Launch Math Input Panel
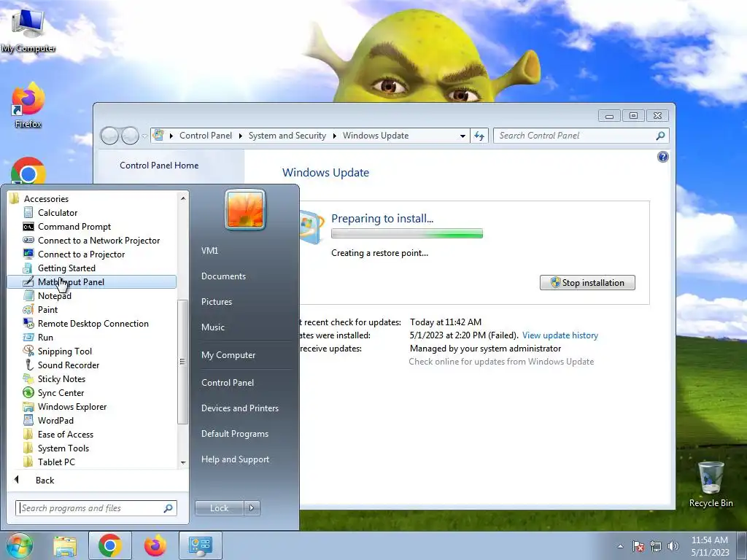The width and height of the screenshot is (747, 560). click(91, 282)
